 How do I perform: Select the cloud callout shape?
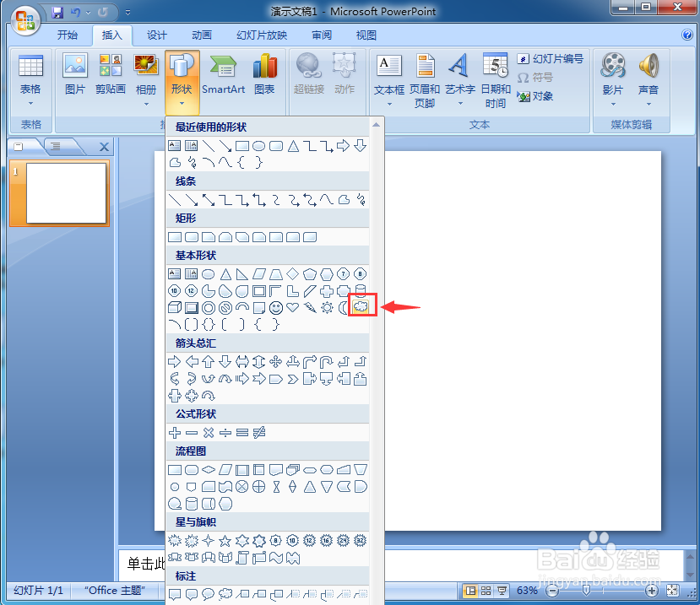click(x=225, y=594)
